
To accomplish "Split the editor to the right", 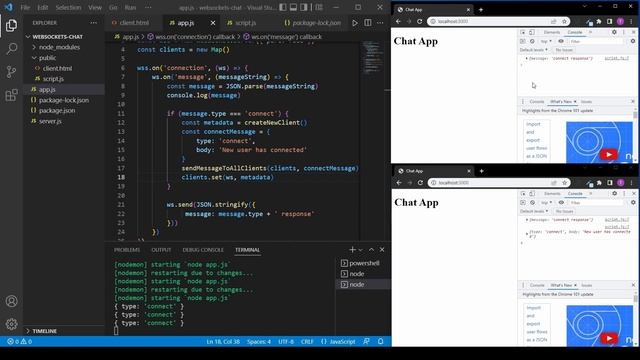I will point(368,23).
